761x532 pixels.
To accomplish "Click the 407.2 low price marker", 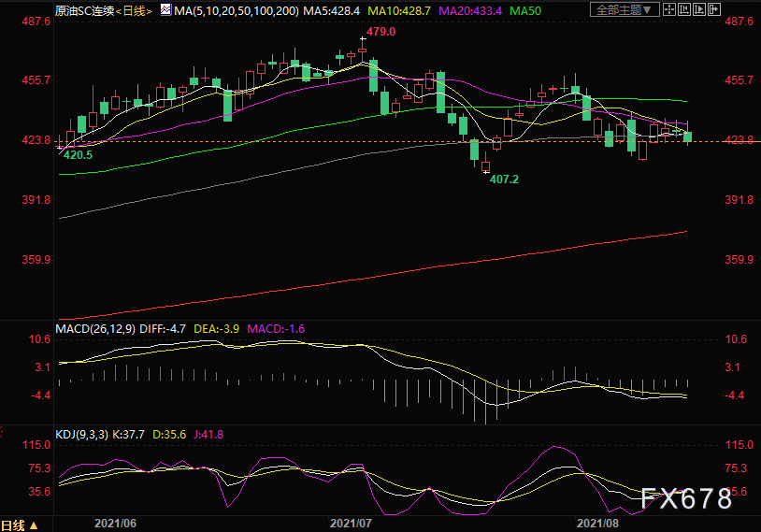I will tap(504, 180).
